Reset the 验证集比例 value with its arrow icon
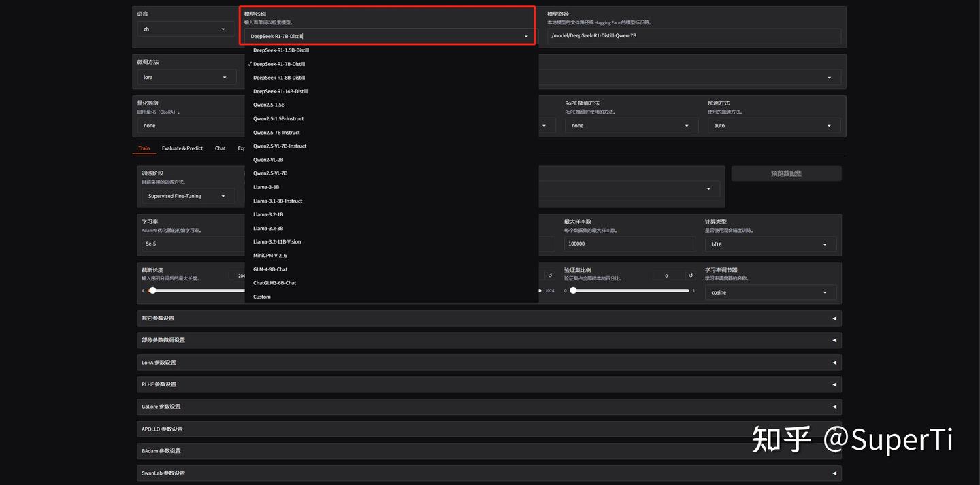The height and width of the screenshot is (485, 980). point(691,275)
